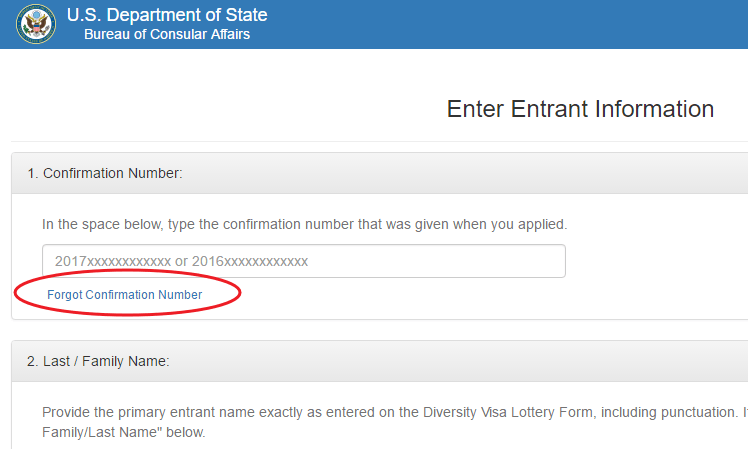
Task: Click the "Bureau of Consular Affairs" subtitle
Action: coord(167,35)
